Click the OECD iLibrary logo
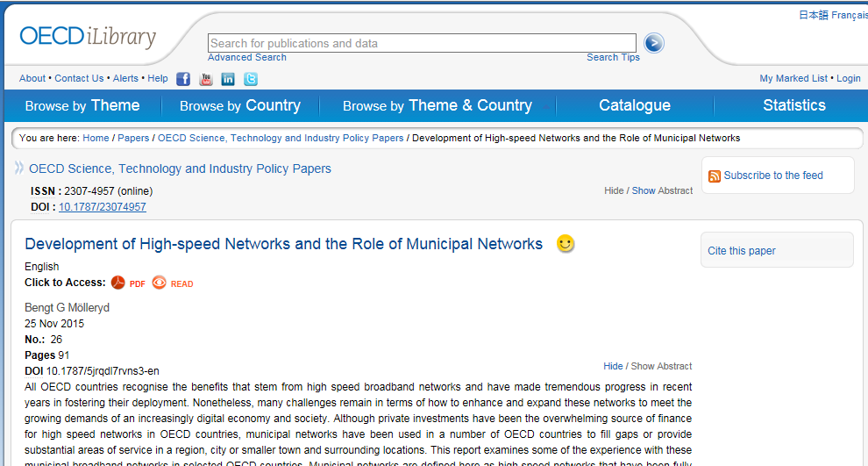 click(x=88, y=37)
